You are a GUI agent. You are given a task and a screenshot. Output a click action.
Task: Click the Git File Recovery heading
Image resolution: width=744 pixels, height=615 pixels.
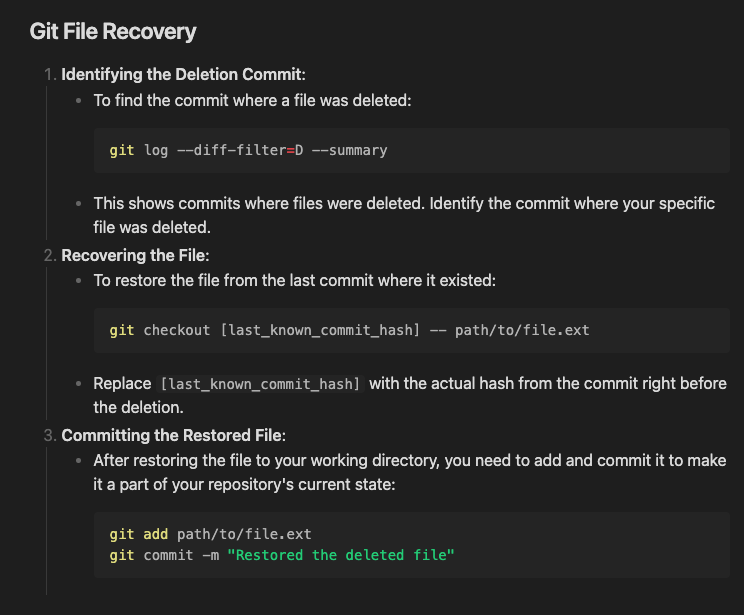pyautogui.click(x=113, y=31)
